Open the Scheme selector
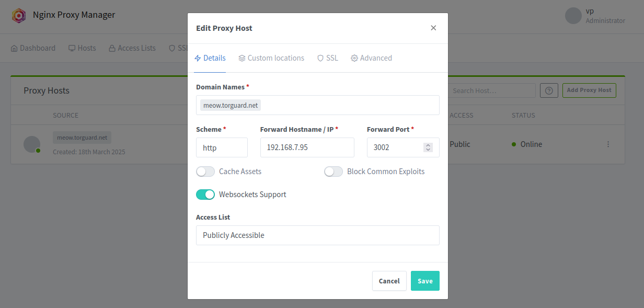644x308 pixels. [x=222, y=147]
